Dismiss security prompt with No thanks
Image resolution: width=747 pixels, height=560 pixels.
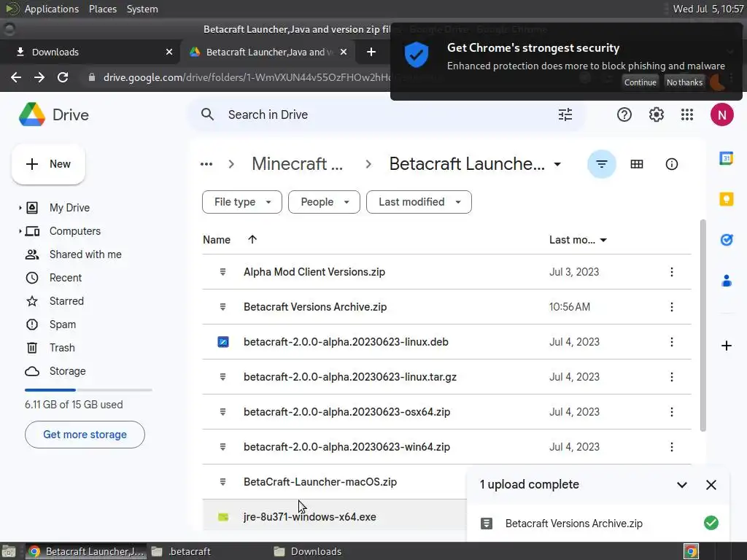coord(684,82)
